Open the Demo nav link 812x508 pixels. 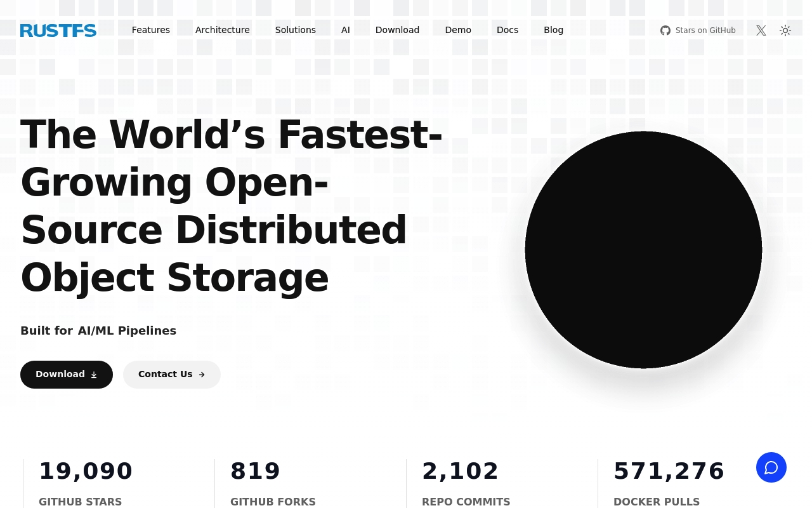458,30
